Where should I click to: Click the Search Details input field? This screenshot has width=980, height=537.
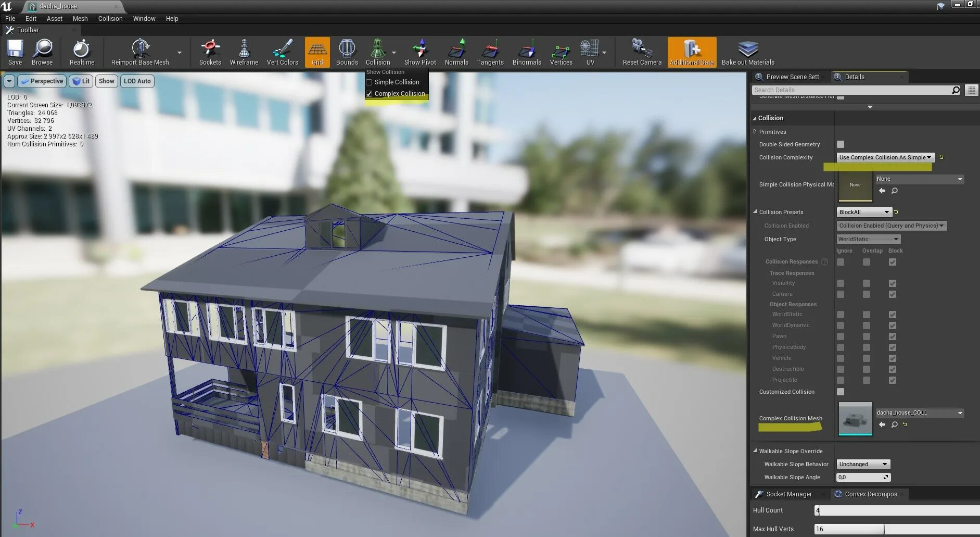click(851, 90)
